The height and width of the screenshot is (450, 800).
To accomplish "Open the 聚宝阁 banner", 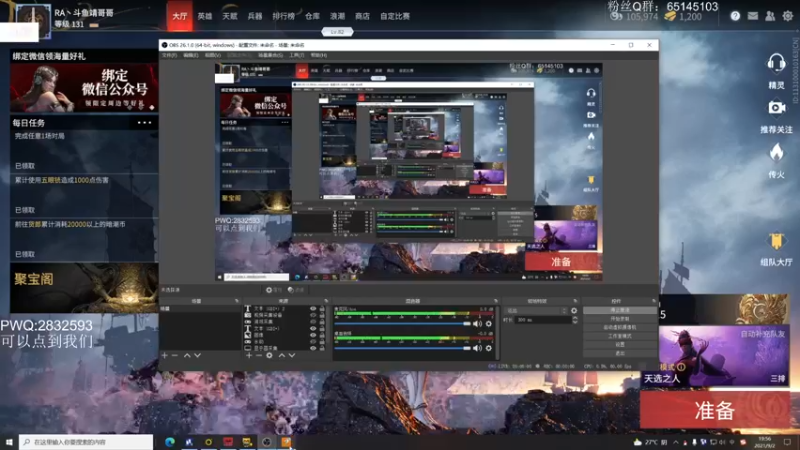I will (x=84, y=288).
